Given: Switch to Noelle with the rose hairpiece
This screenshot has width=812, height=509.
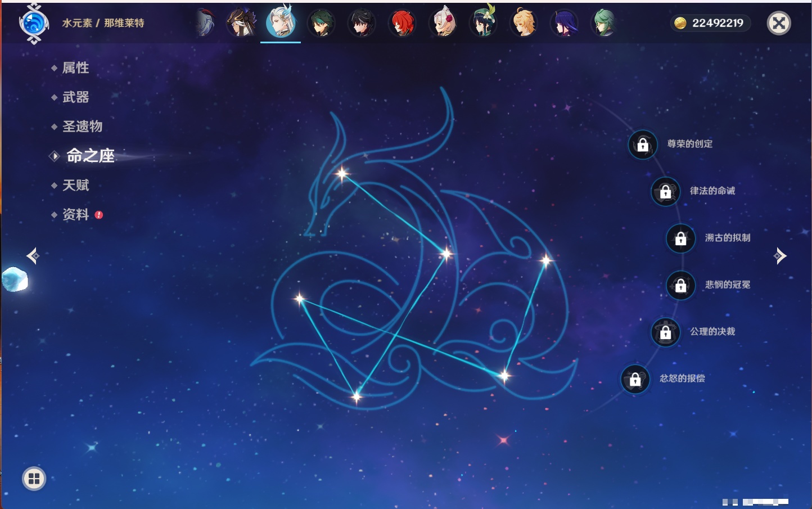Looking at the screenshot, I should pyautogui.click(x=443, y=24).
